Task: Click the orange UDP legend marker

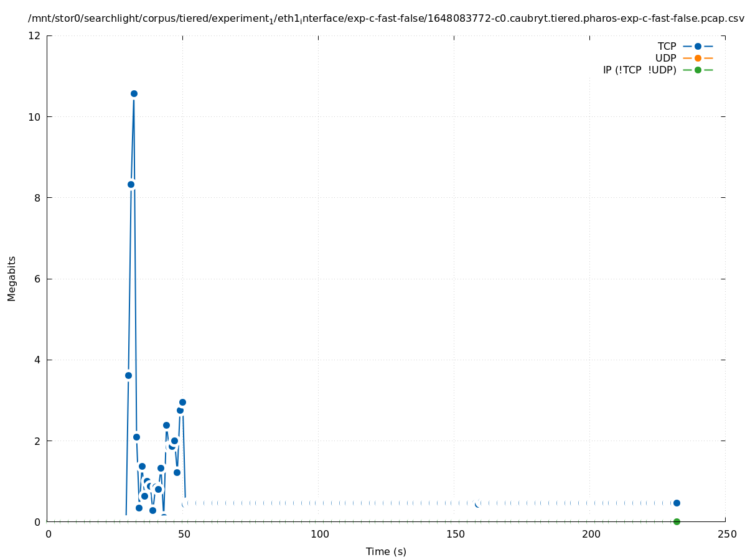Action: pyautogui.click(x=698, y=58)
